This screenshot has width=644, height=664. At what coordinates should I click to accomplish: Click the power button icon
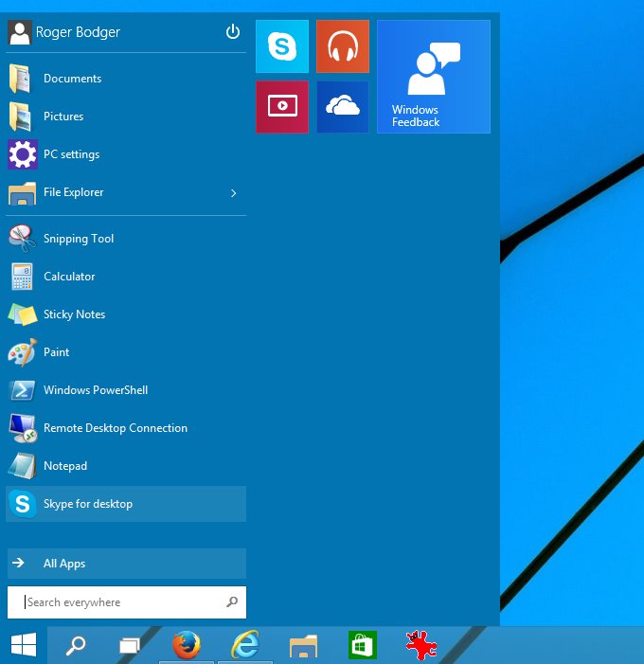232,32
